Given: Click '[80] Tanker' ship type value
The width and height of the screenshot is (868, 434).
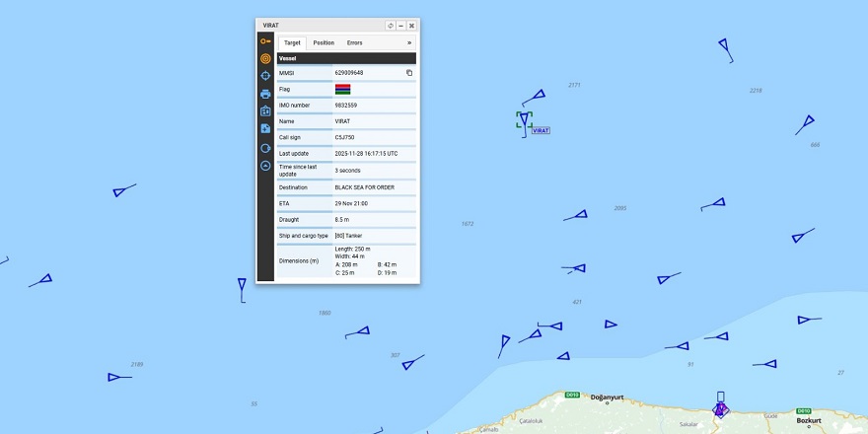Looking at the screenshot, I should 349,236.
